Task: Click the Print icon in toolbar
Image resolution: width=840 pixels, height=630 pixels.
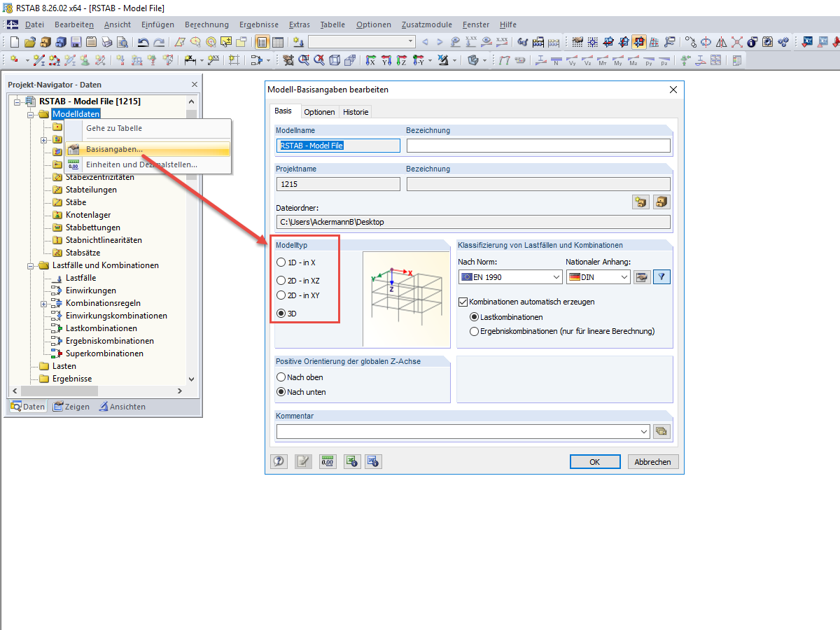Action: click(x=106, y=42)
